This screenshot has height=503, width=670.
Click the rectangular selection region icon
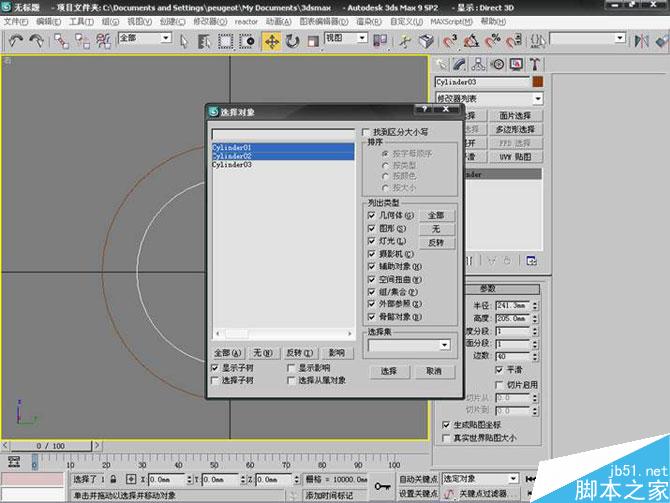point(227,41)
